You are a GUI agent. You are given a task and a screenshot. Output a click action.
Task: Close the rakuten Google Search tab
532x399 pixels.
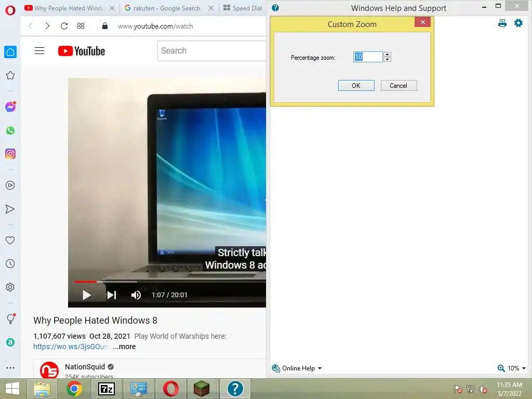click(211, 8)
